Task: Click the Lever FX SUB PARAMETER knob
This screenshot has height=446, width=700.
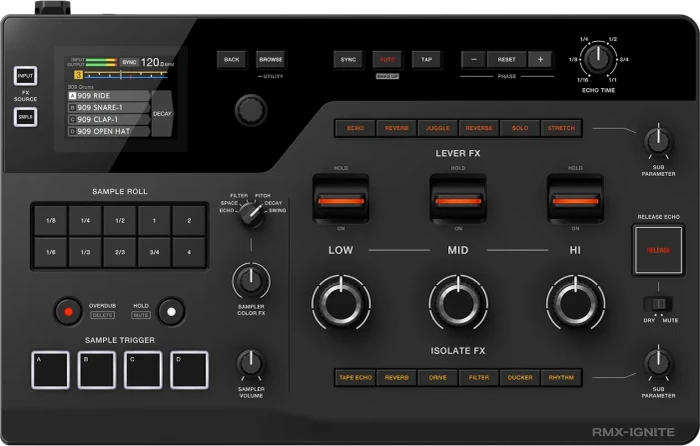Action: tap(658, 142)
